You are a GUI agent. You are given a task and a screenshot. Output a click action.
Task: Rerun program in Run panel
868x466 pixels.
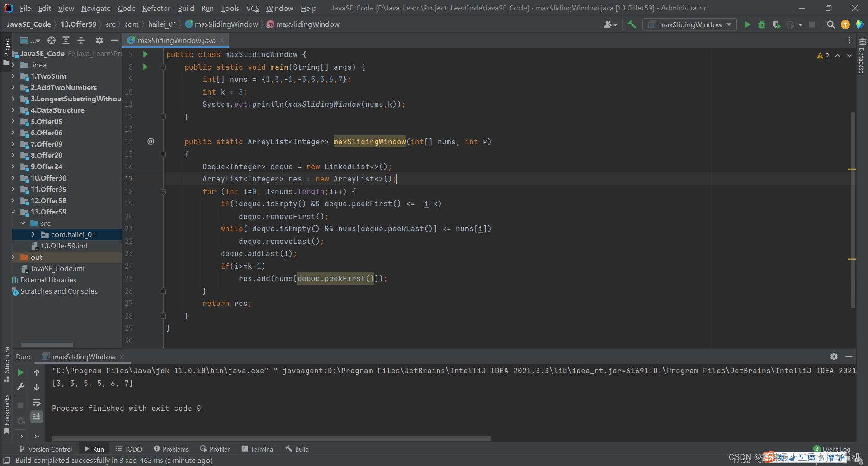(x=20, y=372)
